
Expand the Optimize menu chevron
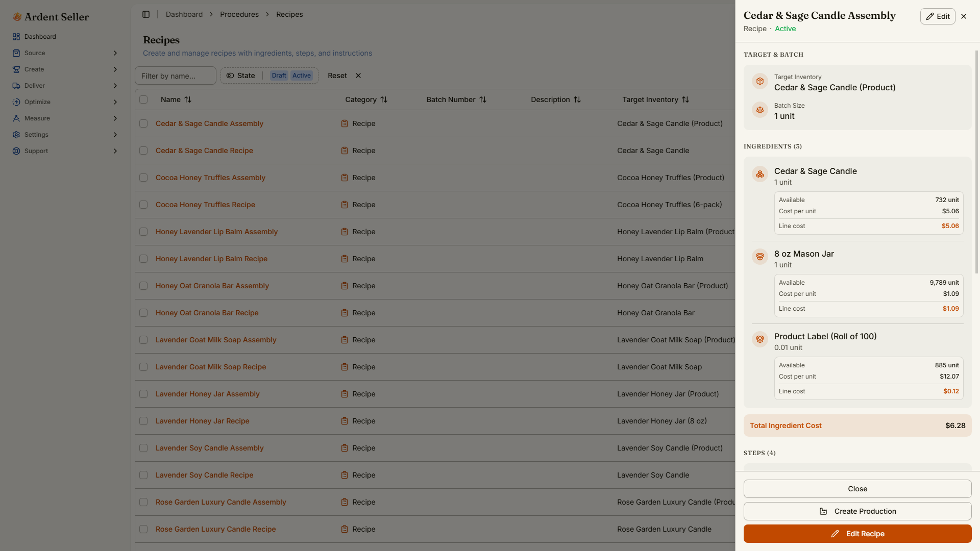(115, 102)
